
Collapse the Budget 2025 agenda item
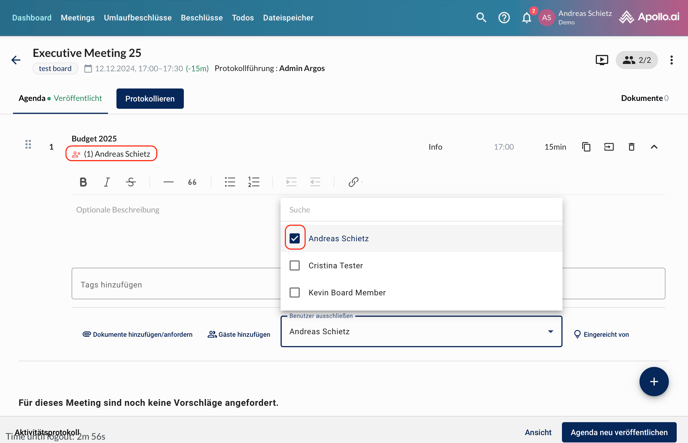point(654,147)
